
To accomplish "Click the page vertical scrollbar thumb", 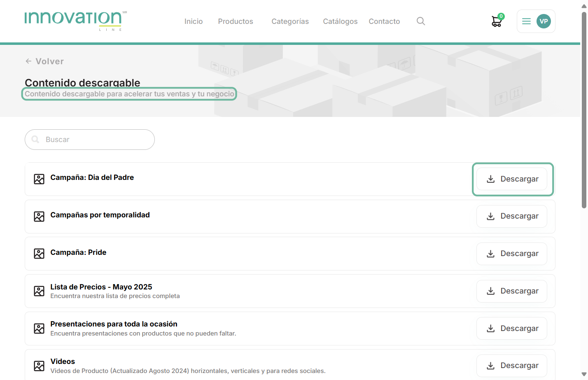I will (584, 110).
